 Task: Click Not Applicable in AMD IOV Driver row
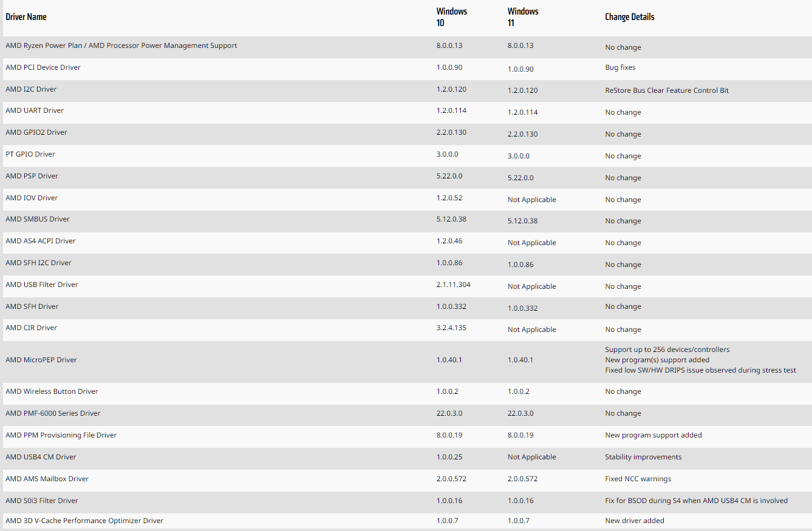532,200
